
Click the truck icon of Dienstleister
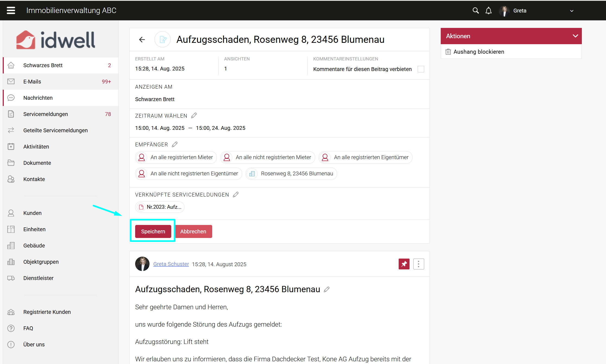point(11,278)
